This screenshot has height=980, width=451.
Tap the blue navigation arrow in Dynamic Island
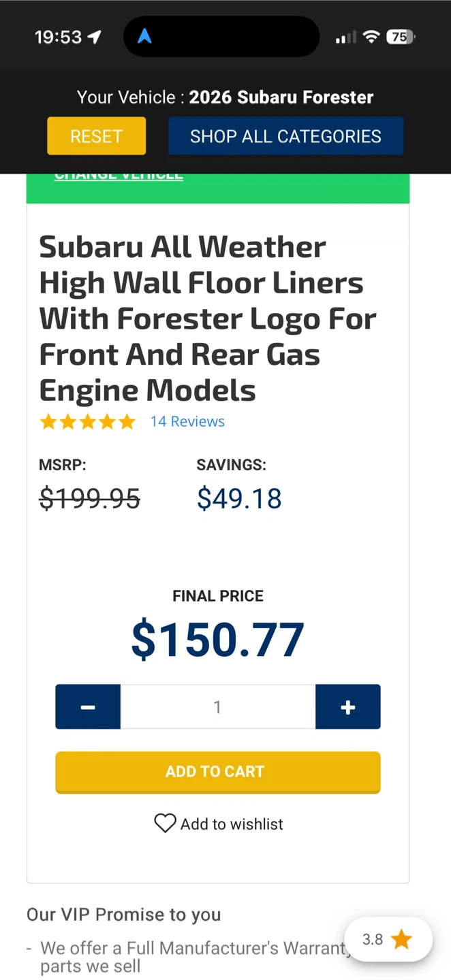pyautogui.click(x=144, y=37)
